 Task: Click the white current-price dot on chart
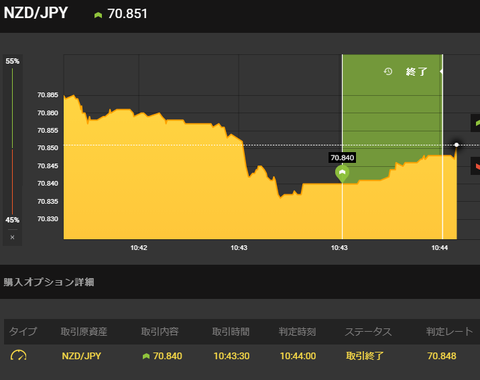pyautogui.click(x=457, y=145)
